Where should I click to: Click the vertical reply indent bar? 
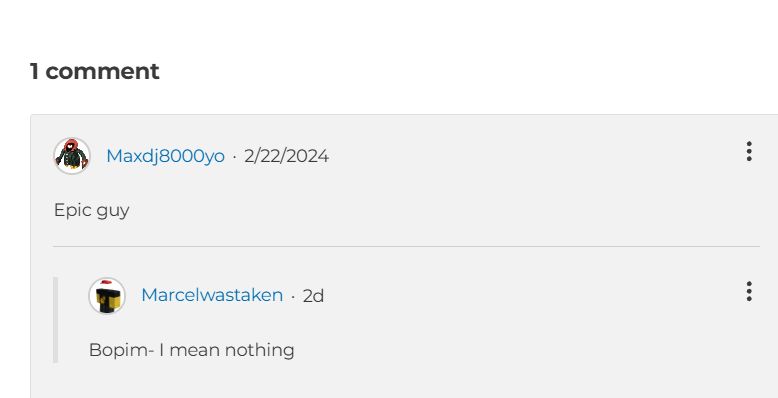pos(56,320)
